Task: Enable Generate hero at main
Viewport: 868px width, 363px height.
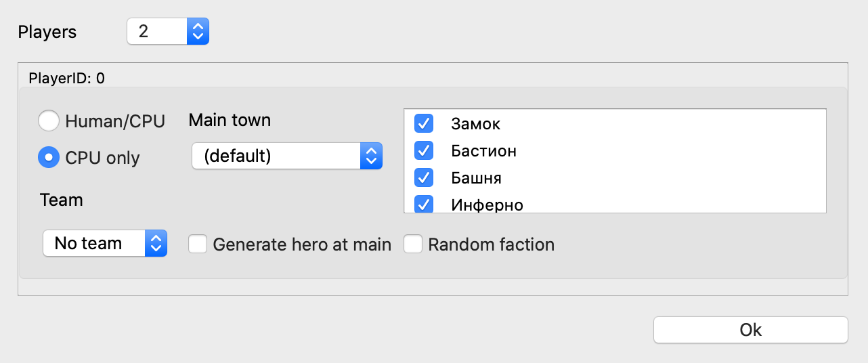Action: point(198,244)
